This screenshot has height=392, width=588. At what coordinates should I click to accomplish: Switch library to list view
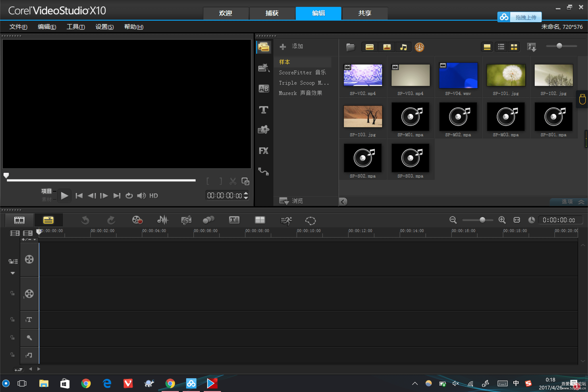[x=501, y=47]
